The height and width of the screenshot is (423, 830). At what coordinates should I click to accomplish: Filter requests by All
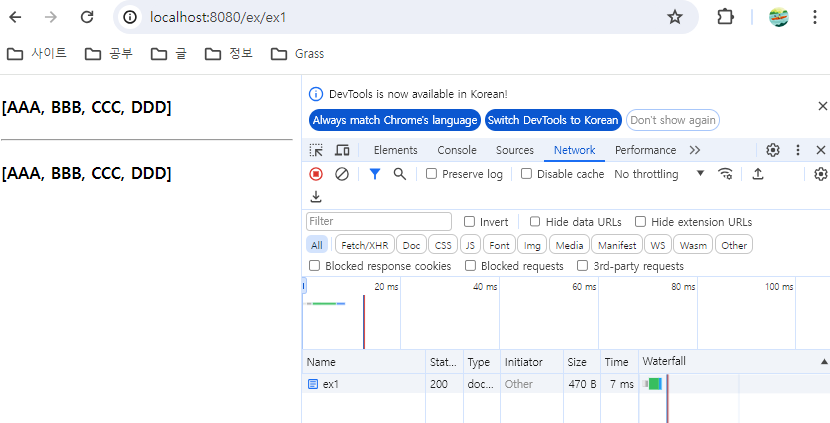(317, 245)
